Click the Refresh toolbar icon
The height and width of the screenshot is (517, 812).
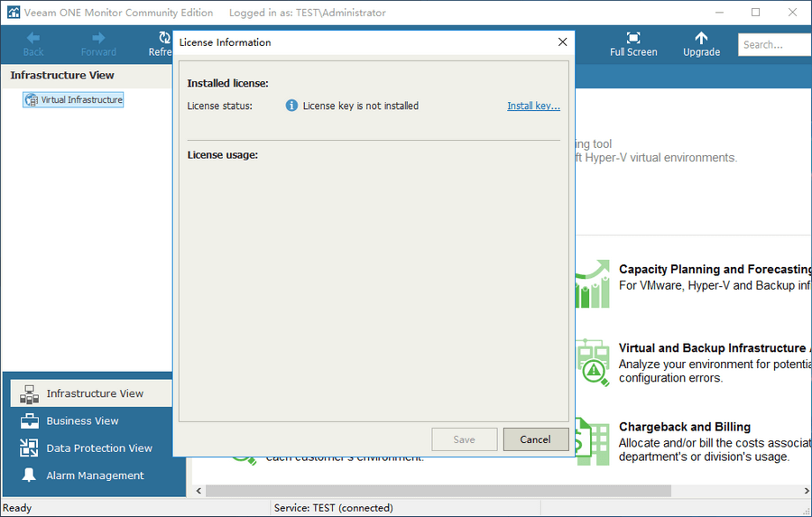(x=165, y=38)
